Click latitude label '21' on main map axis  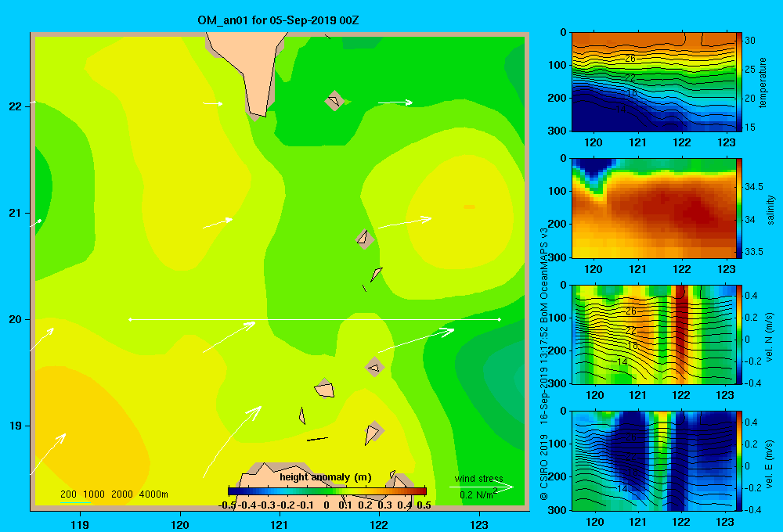(x=15, y=213)
